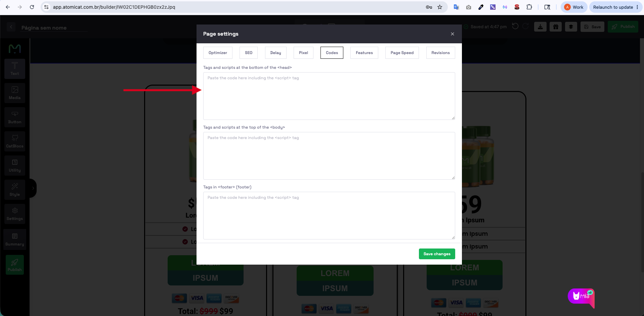The image size is (644, 316).
Task: Click the footer tags text area
Action: pos(329,216)
